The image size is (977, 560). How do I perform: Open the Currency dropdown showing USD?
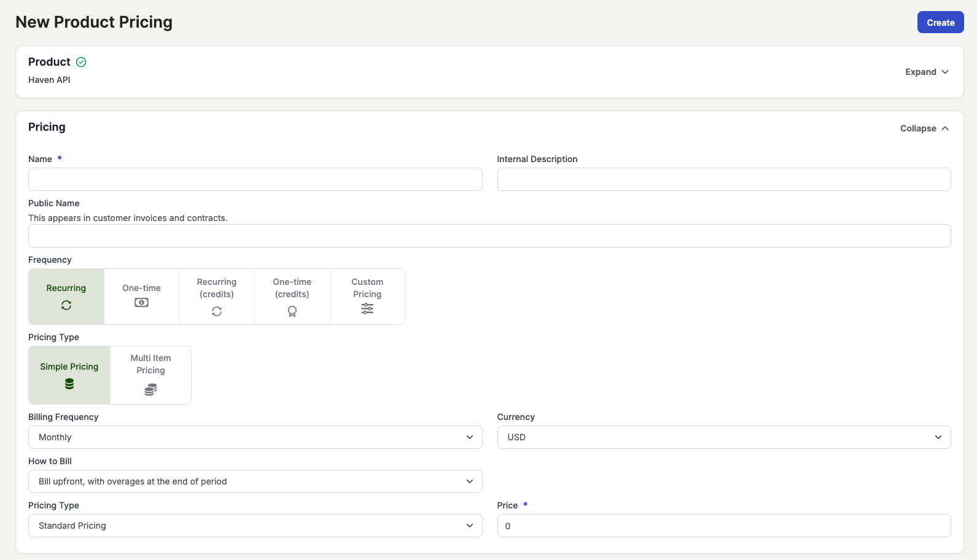click(x=723, y=437)
